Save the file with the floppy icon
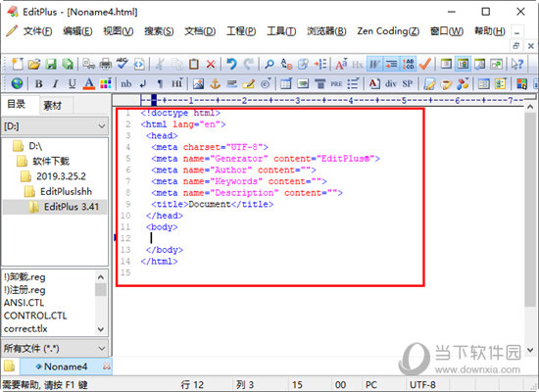 coord(51,64)
